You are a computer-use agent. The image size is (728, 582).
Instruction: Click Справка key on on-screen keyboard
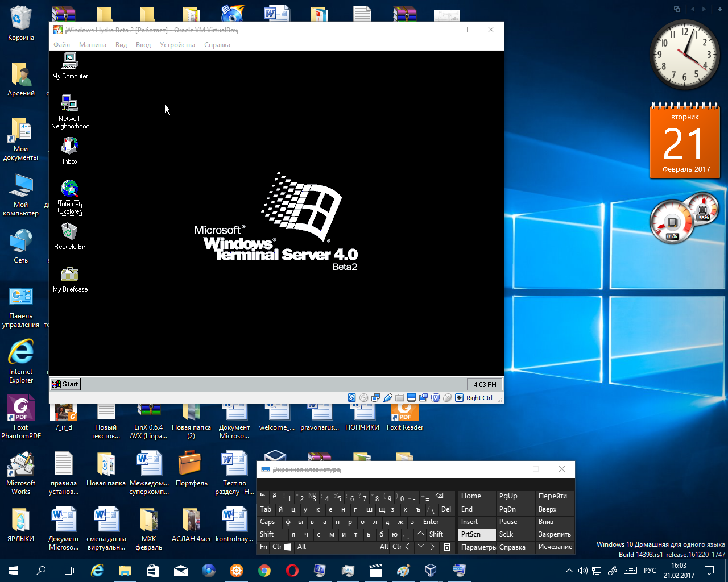[x=515, y=547]
